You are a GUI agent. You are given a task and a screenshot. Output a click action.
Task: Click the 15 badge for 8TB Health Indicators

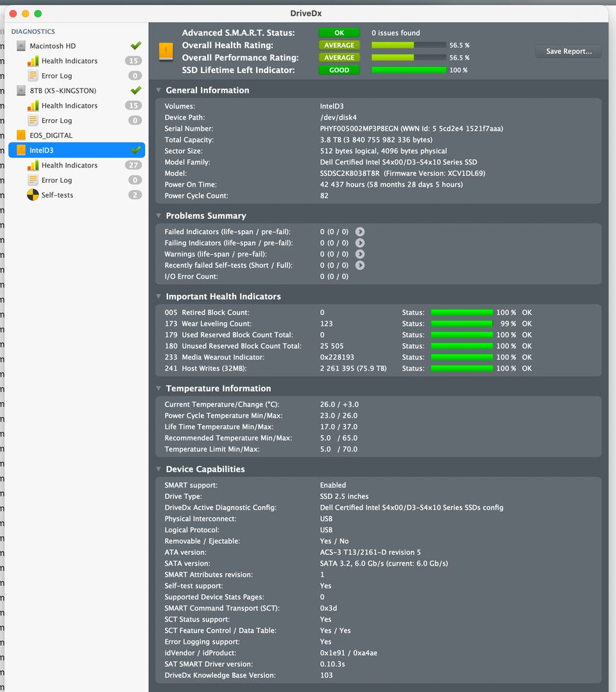pos(133,105)
